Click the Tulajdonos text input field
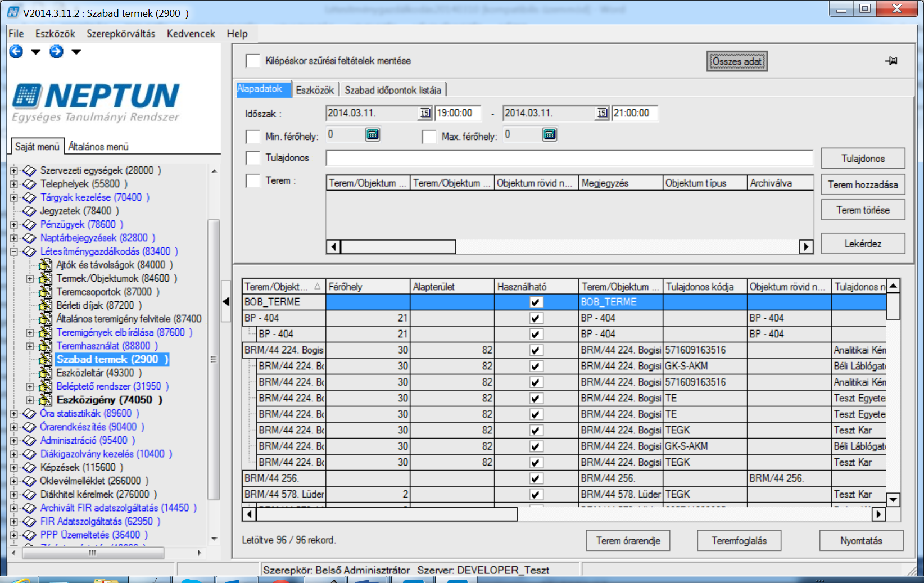Image resolution: width=924 pixels, height=583 pixels. point(569,158)
